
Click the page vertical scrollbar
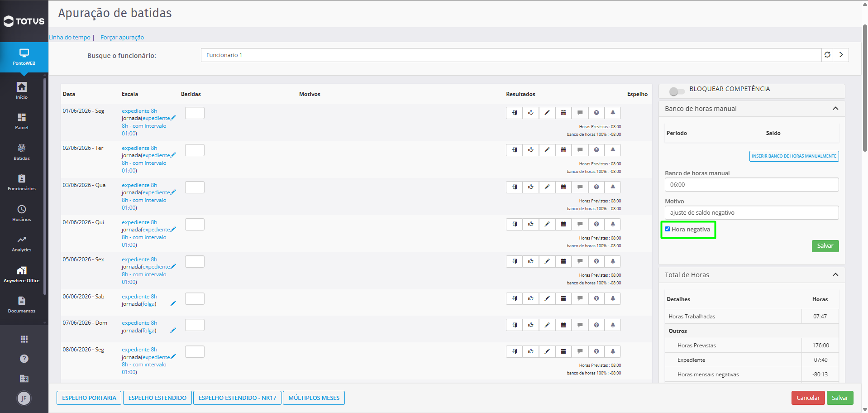(x=865, y=88)
